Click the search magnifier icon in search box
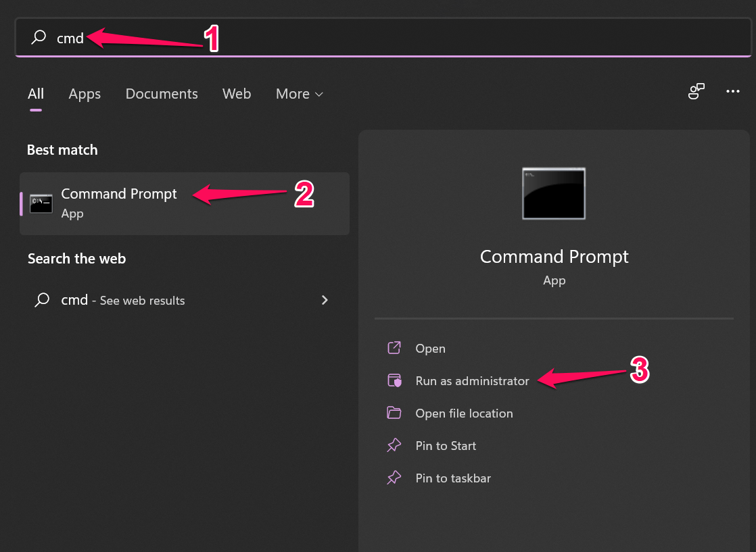The image size is (756, 552). (x=39, y=38)
